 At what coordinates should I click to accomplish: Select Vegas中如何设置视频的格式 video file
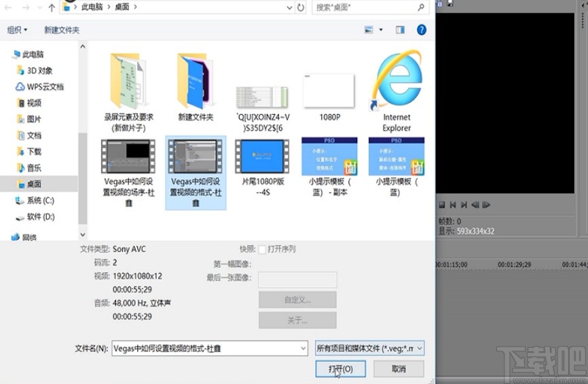(196, 173)
